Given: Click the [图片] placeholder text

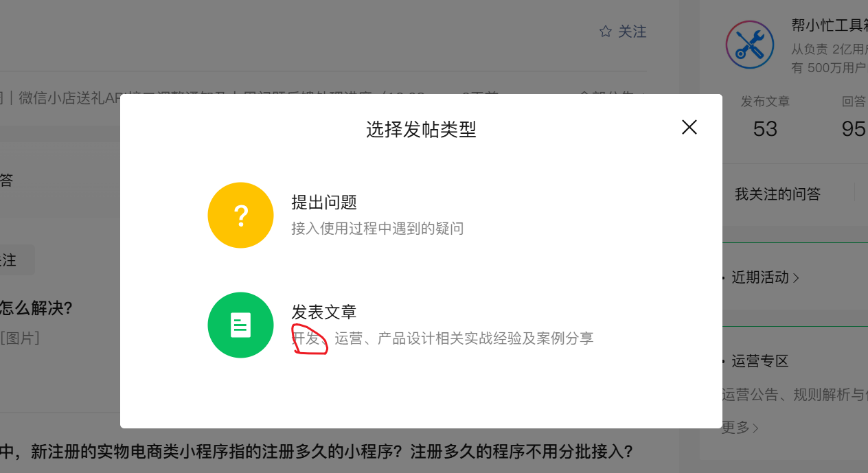Looking at the screenshot, I should click(20, 338).
